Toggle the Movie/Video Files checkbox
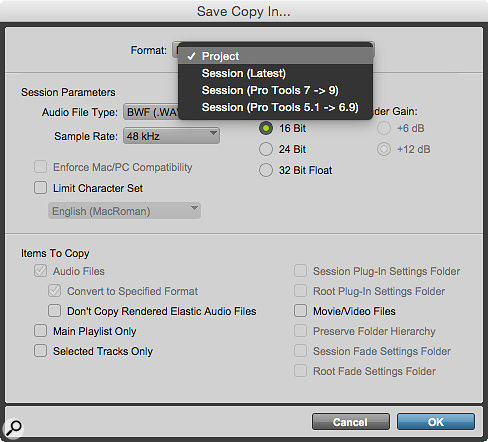This screenshot has height=442, width=488. coord(300,311)
